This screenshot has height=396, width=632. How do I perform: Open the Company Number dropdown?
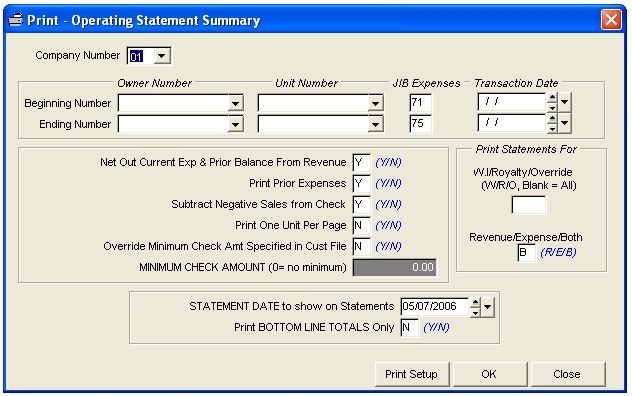point(162,56)
